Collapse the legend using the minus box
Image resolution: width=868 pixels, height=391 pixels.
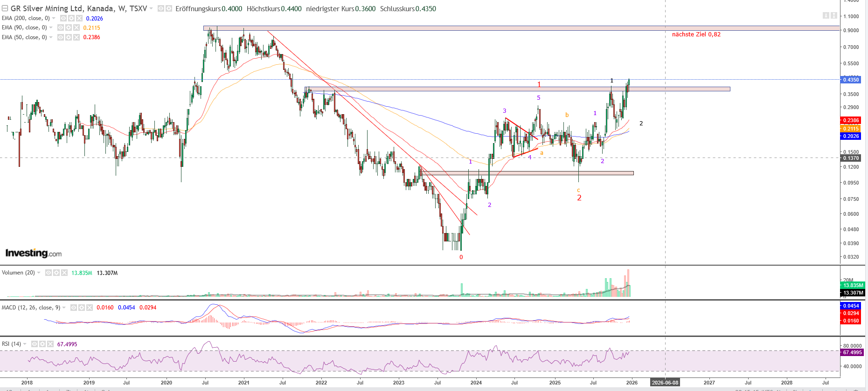click(x=5, y=8)
